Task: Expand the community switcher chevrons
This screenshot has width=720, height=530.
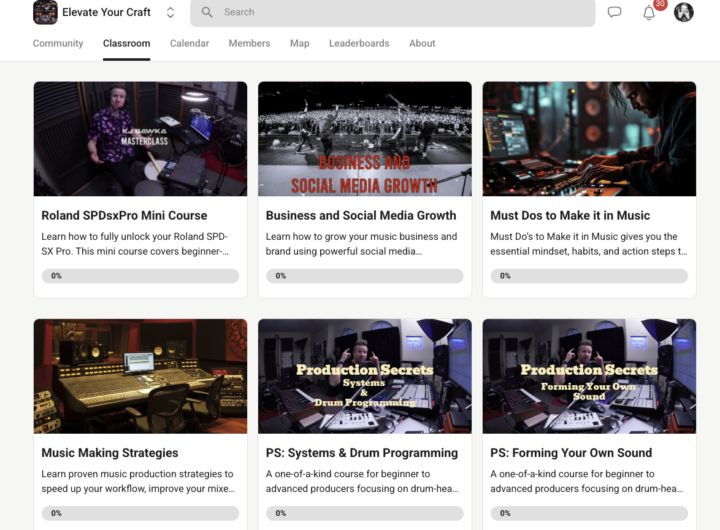Action: 170,12
